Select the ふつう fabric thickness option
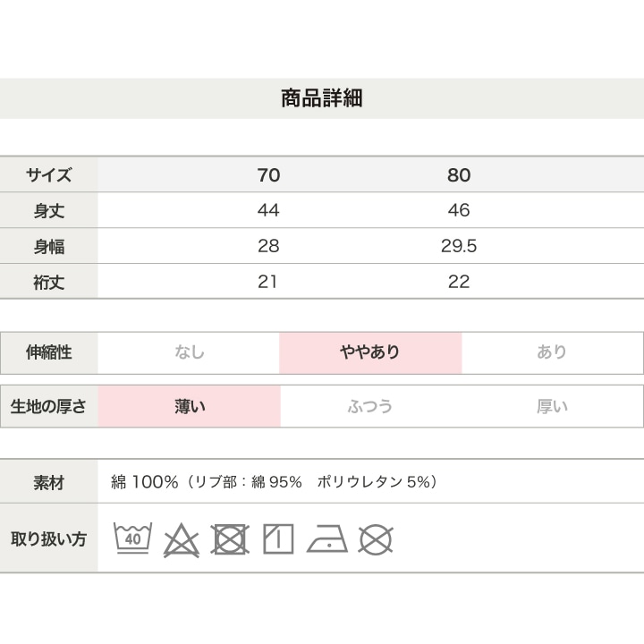Image resolution: width=644 pixels, height=644 pixels. [x=370, y=407]
